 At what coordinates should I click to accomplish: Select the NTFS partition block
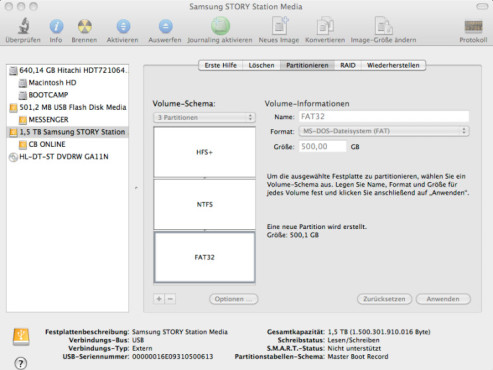point(204,204)
